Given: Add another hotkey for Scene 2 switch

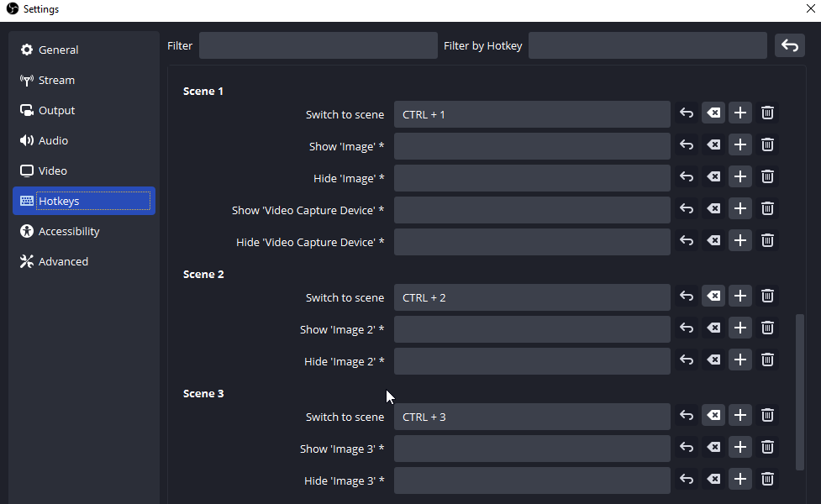Looking at the screenshot, I should [739, 297].
